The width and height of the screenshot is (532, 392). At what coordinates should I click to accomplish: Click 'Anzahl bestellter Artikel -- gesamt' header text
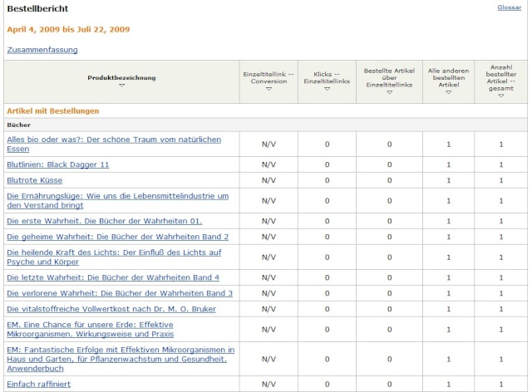coord(500,78)
